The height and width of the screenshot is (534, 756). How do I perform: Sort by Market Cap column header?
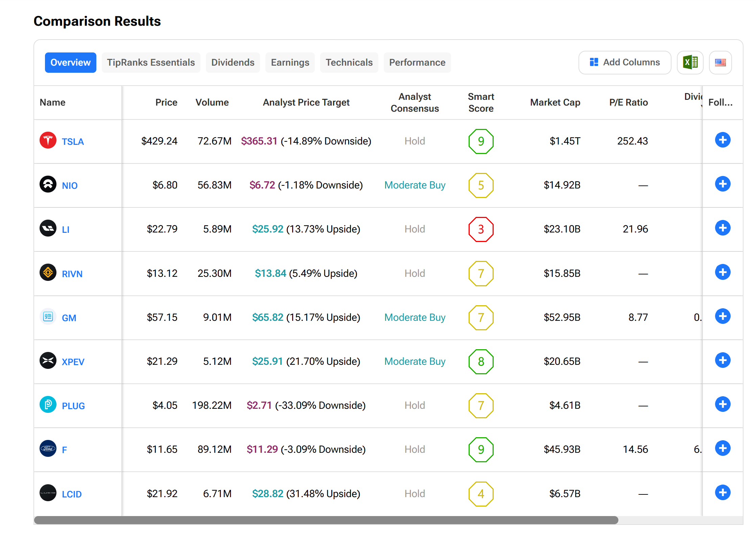click(555, 103)
